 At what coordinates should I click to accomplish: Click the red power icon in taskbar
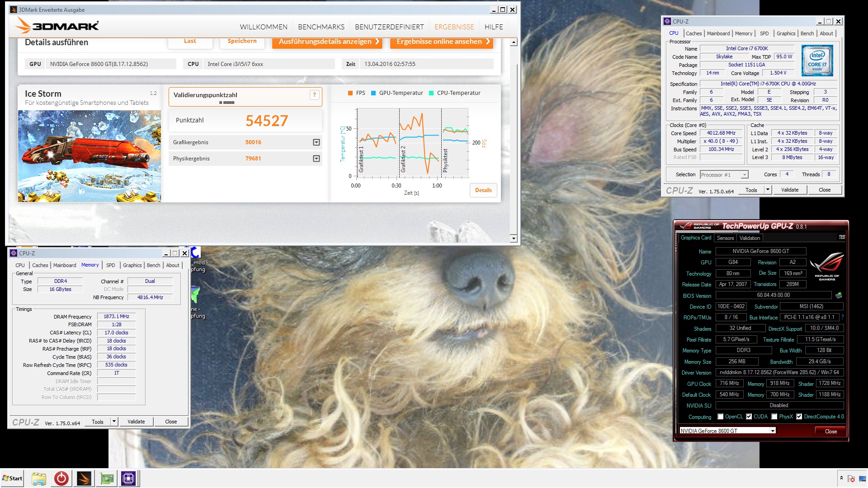pyautogui.click(x=61, y=479)
